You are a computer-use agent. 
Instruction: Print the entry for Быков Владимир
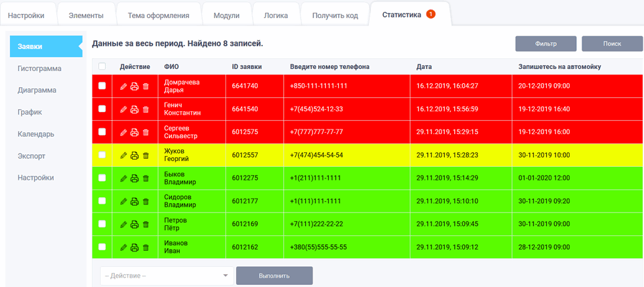pos(134,178)
